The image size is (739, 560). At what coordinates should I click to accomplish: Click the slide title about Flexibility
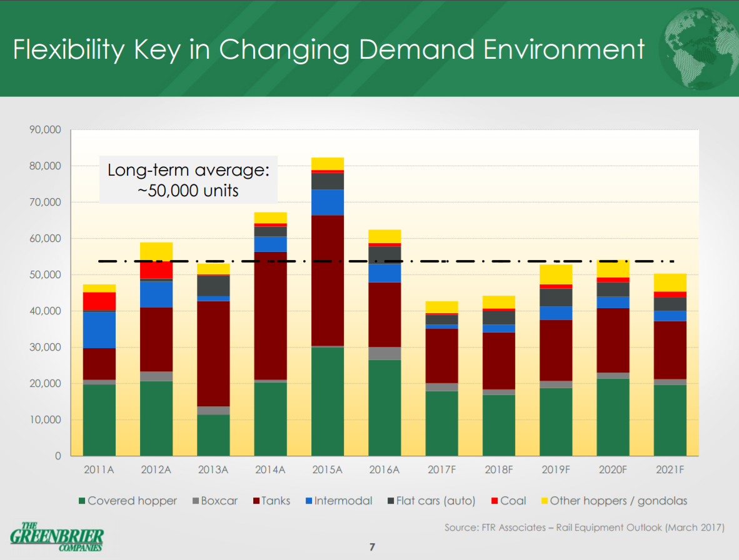[328, 49]
